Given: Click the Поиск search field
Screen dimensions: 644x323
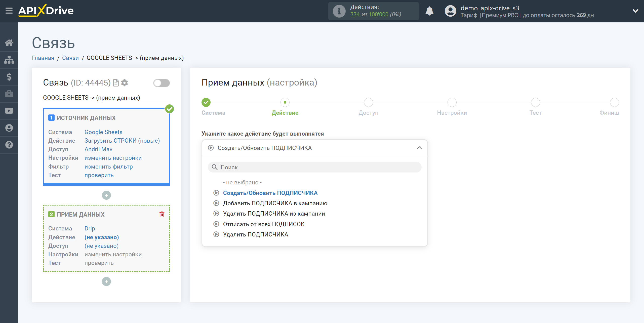Looking at the screenshot, I should (x=314, y=167).
